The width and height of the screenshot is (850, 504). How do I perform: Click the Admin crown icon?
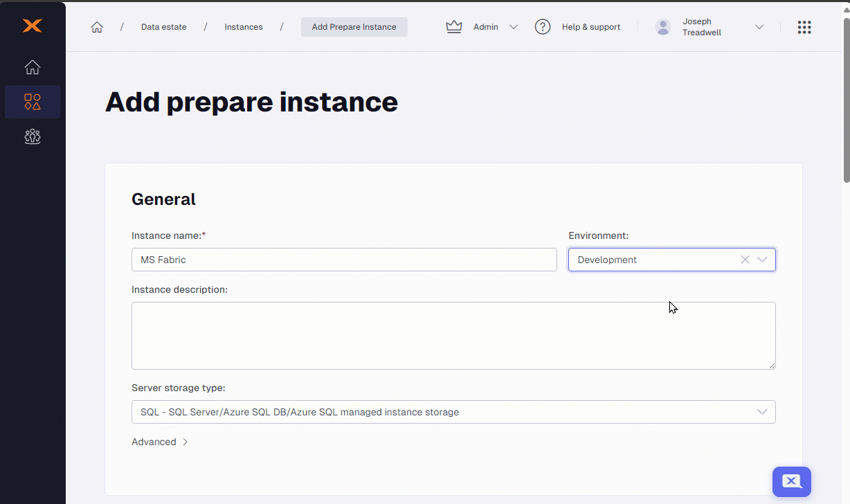pyautogui.click(x=454, y=27)
